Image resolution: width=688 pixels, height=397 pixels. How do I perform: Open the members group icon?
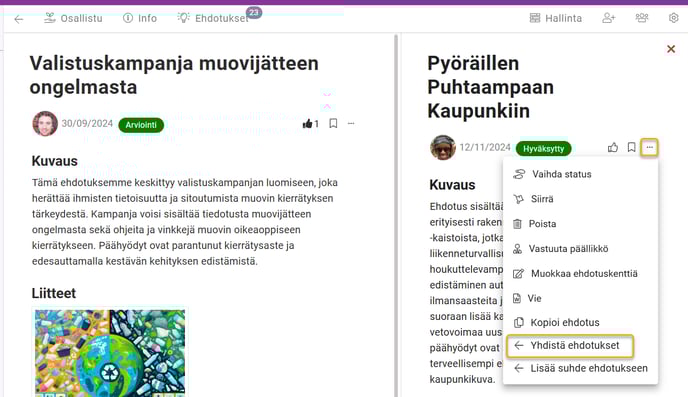(x=641, y=18)
